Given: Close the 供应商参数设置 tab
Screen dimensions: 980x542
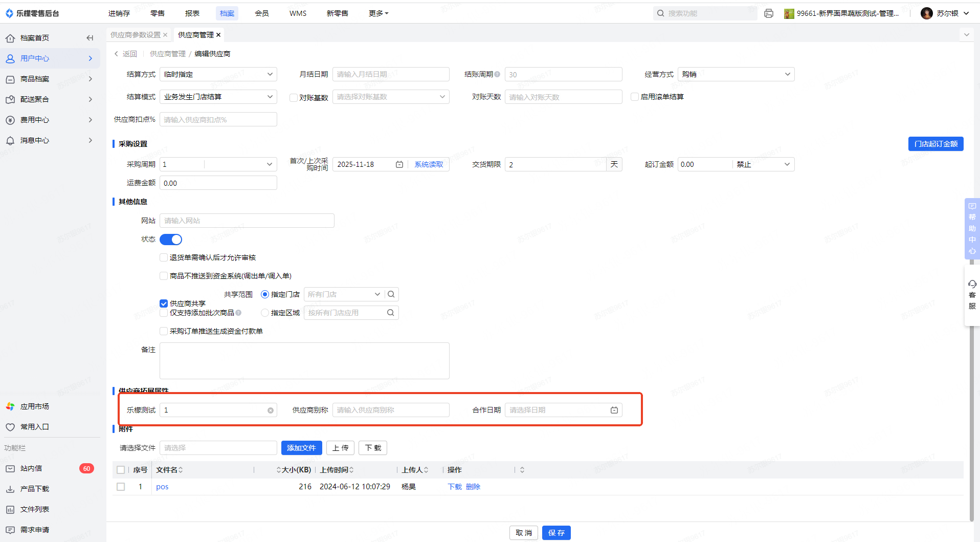Looking at the screenshot, I should pyautogui.click(x=165, y=35).
